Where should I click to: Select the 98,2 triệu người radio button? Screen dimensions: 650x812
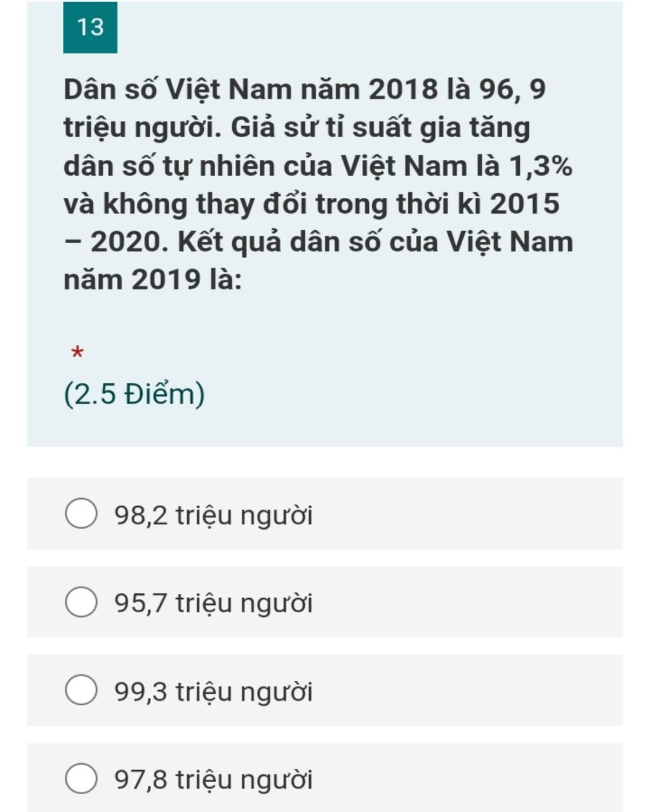(x=81, y=514)
